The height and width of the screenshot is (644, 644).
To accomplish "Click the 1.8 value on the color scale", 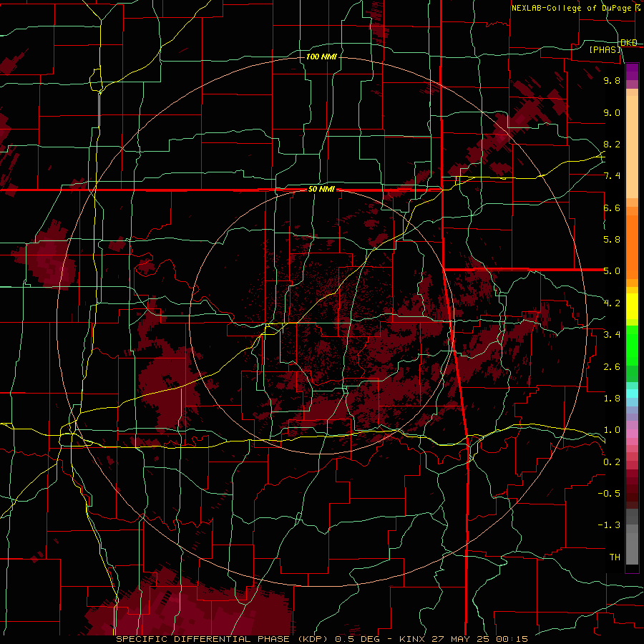I will tap(612, 399).
